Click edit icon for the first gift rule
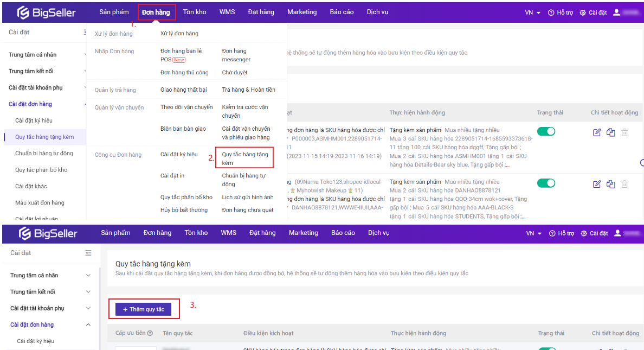The height and width of the screenshot is (350, 644). click(x=597, y=132)
